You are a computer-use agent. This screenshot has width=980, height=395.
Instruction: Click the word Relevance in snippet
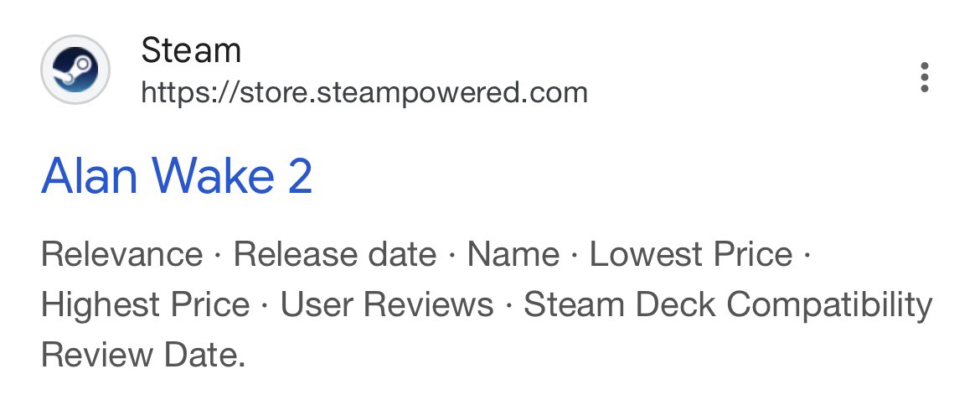coord(122,254)
